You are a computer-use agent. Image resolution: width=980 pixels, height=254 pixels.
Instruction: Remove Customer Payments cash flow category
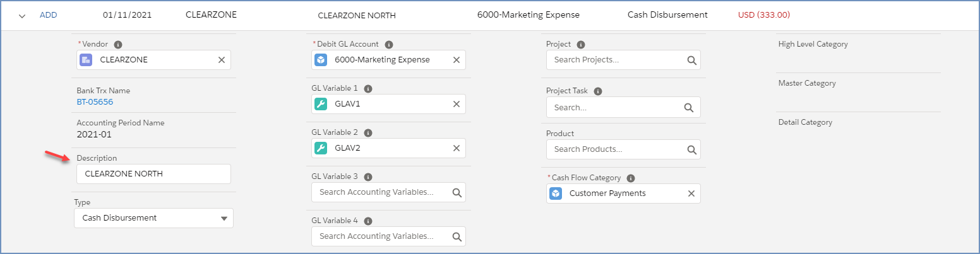pyautogui.click(x=691, y=193)
